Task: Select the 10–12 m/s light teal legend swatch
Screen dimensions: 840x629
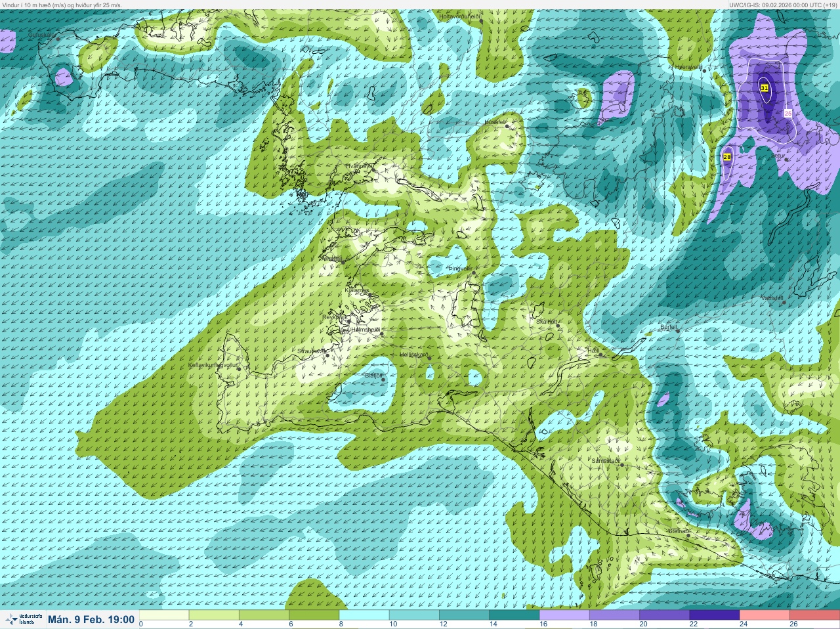Action: coord(414,615)
